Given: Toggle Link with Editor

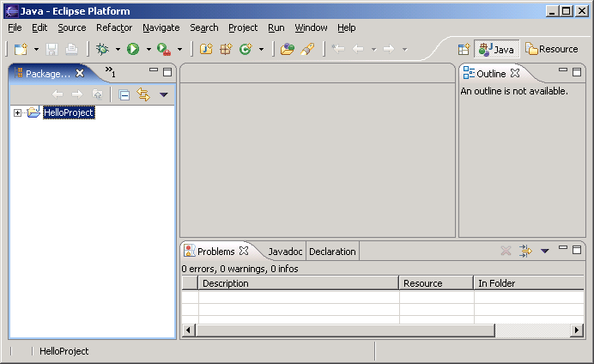Looking at the screenshot, I should click(x=143, y=94).
